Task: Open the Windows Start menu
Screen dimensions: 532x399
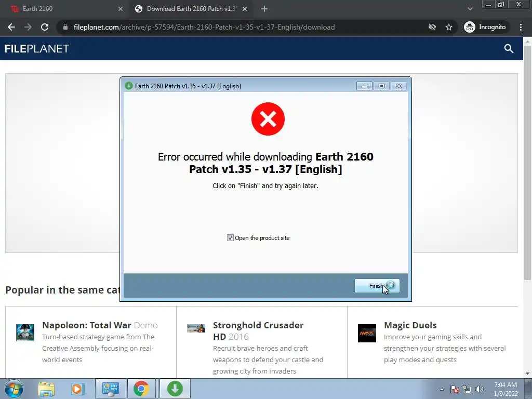Action: [x=14, y=389]
